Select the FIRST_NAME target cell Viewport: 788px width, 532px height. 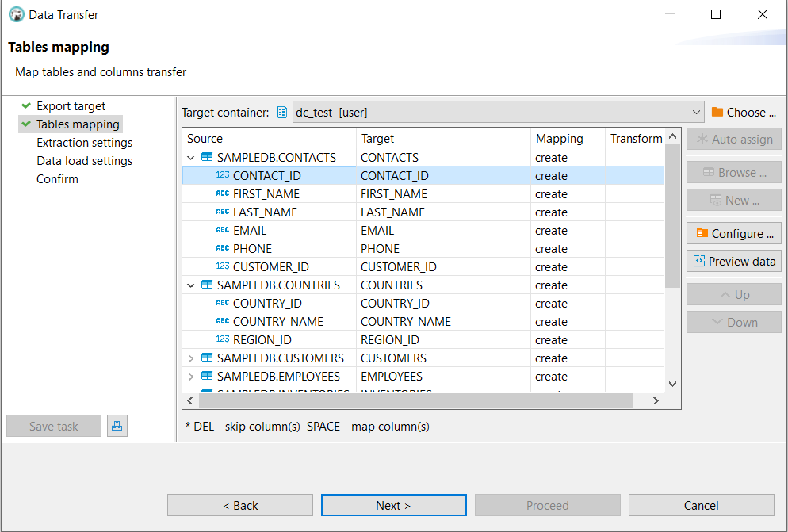pos(443,194)
